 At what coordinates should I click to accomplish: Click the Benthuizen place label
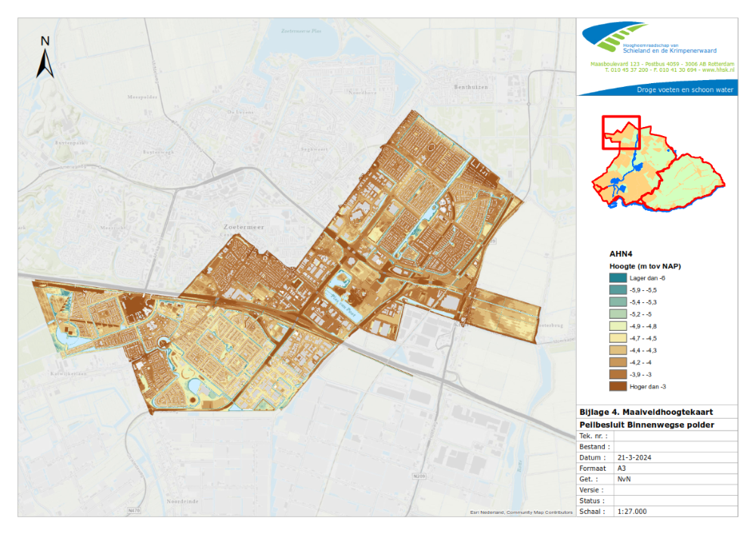tap(473, 87)
